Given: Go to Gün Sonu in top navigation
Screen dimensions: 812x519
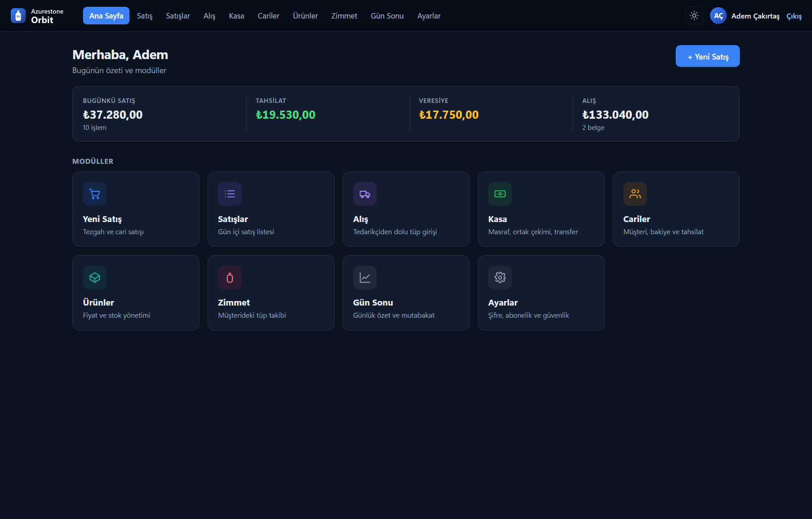Looking at the screenshot, I should (387, 16).
